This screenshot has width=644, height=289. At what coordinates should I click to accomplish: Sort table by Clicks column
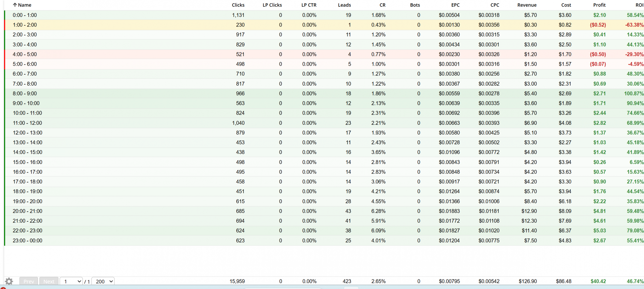click(x=238, y=5)
